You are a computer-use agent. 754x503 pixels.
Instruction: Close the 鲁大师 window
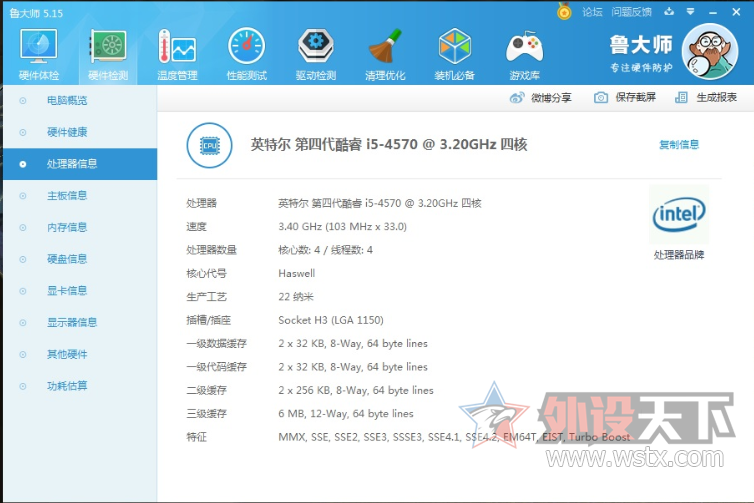[736, 12]
